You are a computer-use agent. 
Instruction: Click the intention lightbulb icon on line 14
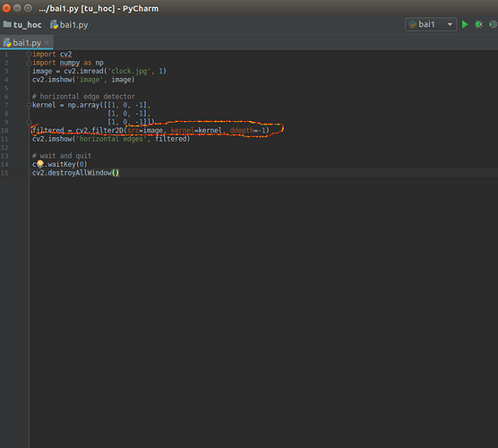click(40, 164)
